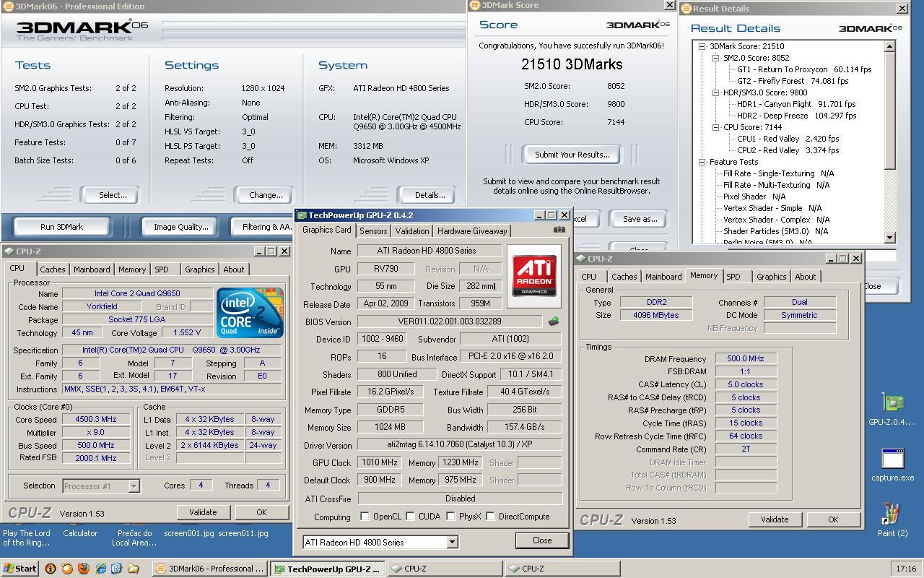Click the CPU2 - Red Valley 3.374 fps row

click(788, 150)
